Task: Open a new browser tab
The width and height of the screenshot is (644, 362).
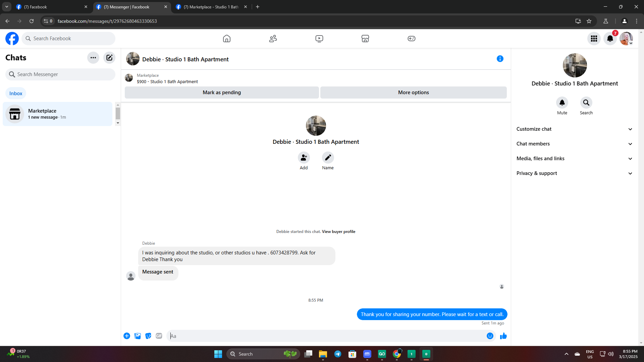Action: (x=258, y=7)
